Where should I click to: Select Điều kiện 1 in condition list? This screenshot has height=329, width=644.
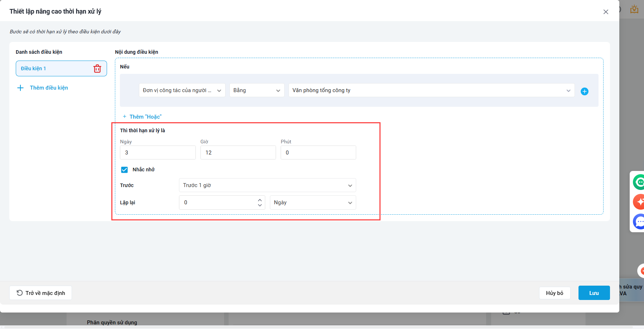(61, 68)
